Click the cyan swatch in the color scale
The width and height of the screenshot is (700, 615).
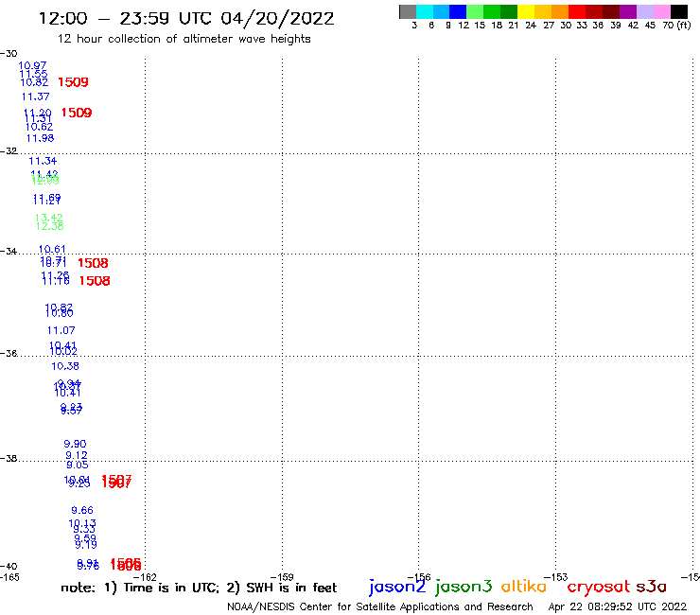[425, 11]
